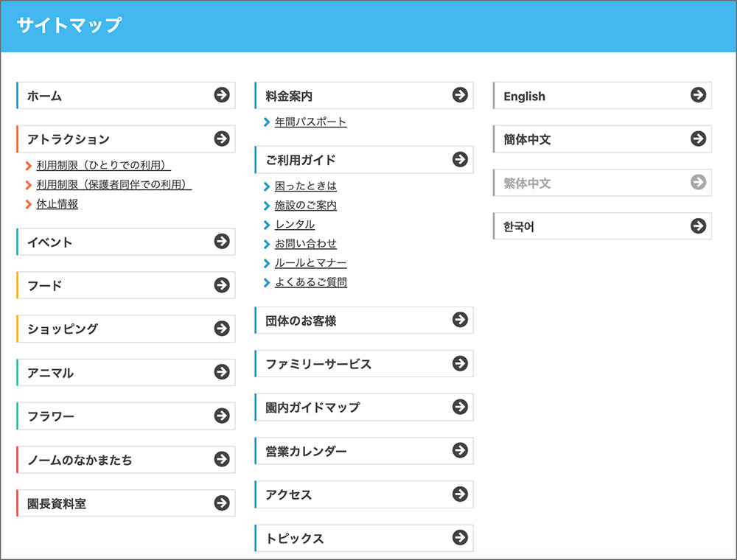Switch language via the 한국어 label
Viewport: 737px width, 560px height.
point(519,227)
